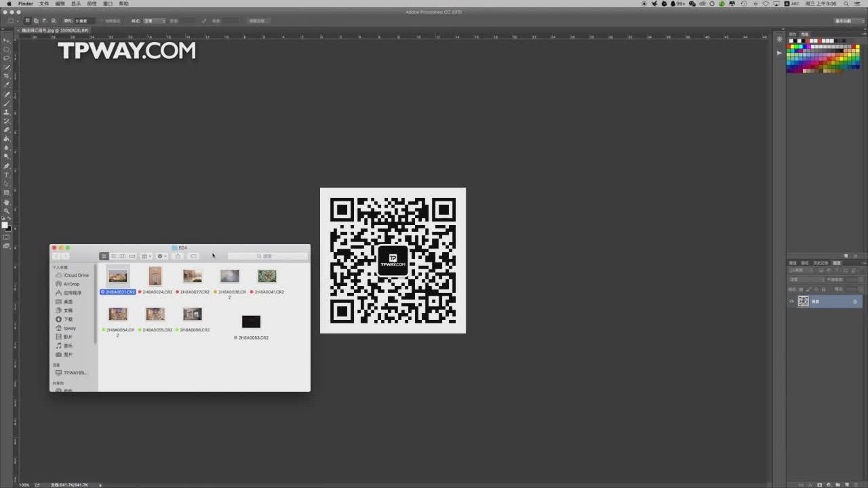
Task: Select the Spot Healing Brush tool
Action: tap(7, 95)
